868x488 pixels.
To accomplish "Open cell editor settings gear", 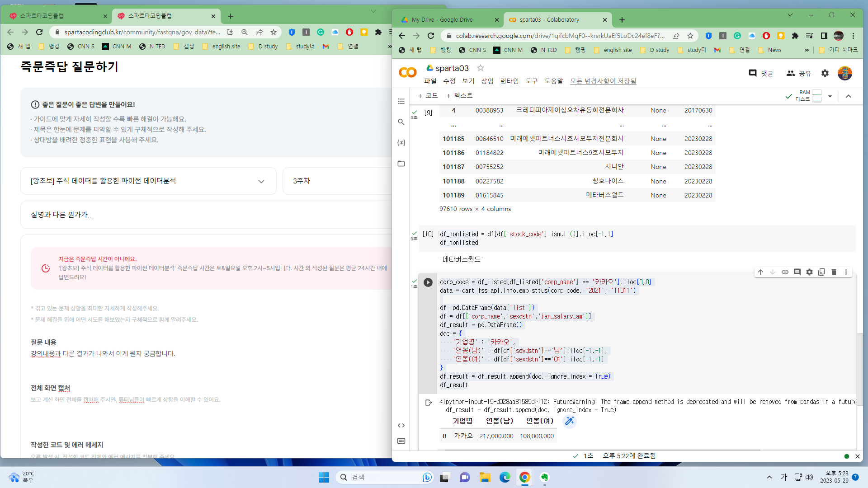I will [x=809, y=272].
